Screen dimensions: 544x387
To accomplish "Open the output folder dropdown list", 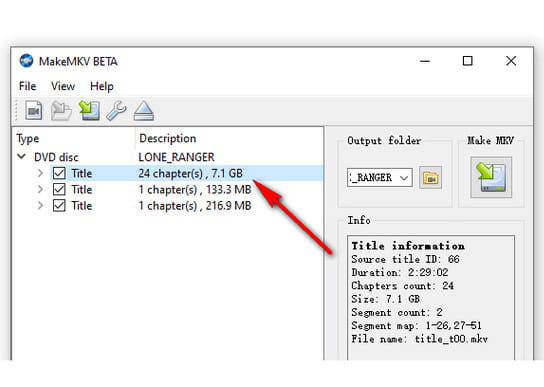I will pyautogui.click(x=404, y=178).
